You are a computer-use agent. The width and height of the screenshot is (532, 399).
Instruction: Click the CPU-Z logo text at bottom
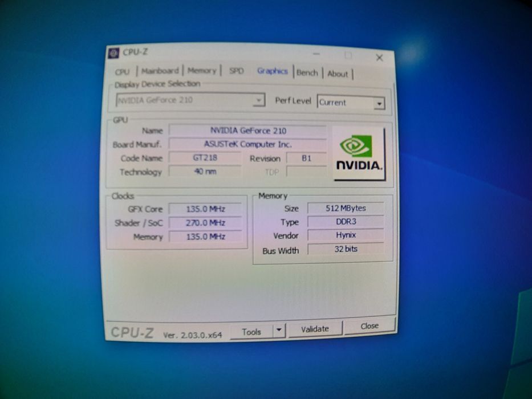[132, 332]
